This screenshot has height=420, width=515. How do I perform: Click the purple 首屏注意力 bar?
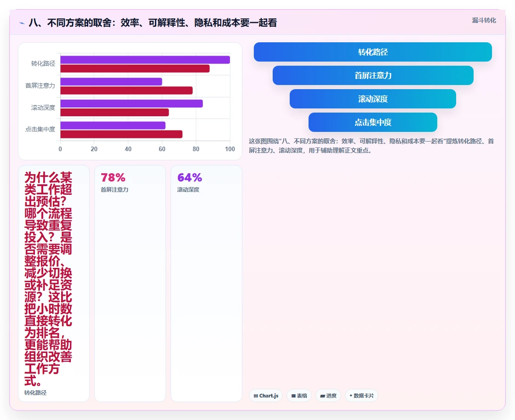pyautogui.click(x=111, y=82)
